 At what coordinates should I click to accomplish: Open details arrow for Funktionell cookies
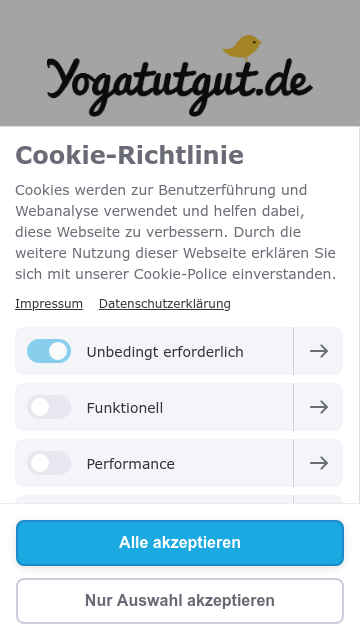tap(318, 407)
